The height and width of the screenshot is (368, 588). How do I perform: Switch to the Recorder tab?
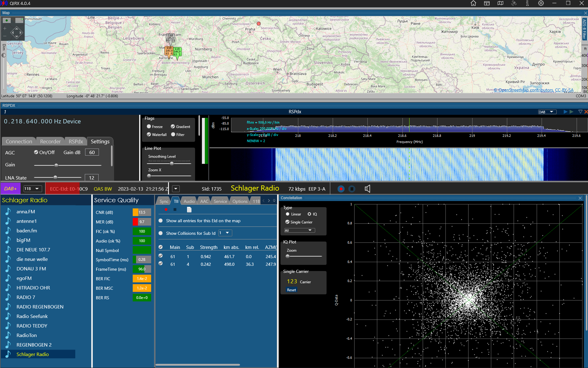[x=50, y=141]
